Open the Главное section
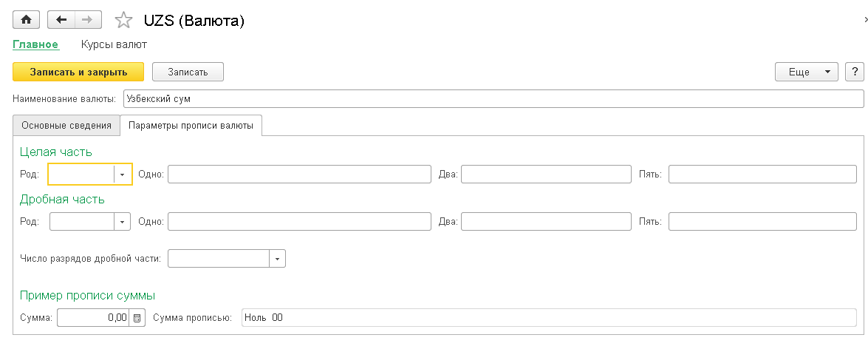 click(x=35, y=44)
